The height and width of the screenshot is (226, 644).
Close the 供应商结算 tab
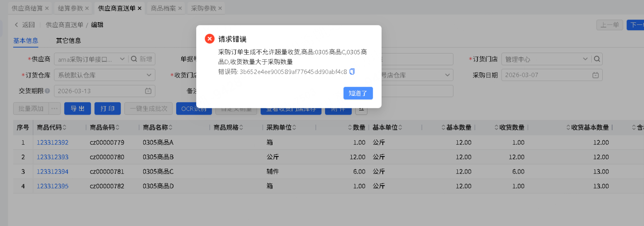point(47,8)
